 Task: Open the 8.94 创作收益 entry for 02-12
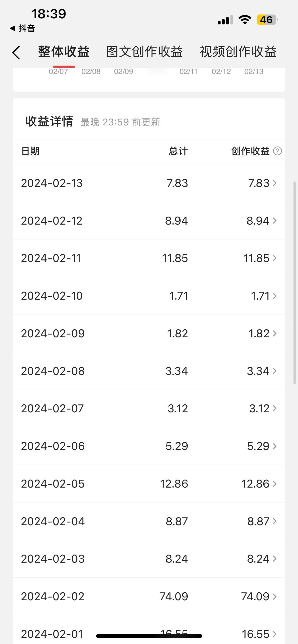pos(258,221)
